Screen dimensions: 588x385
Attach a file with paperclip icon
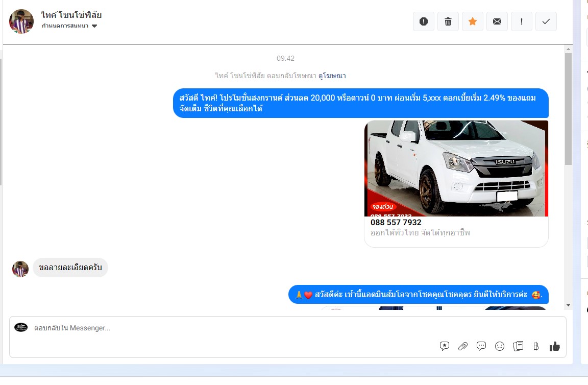pos(463,346)
